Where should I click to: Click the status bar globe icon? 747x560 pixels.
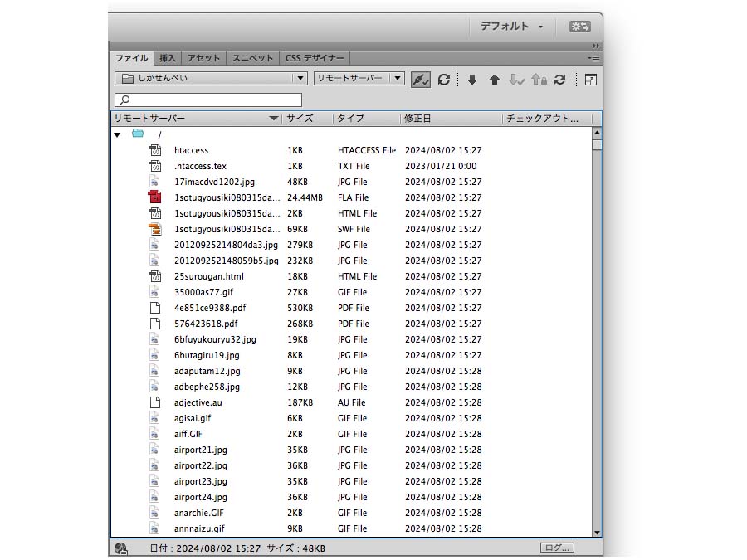[121, 549]
